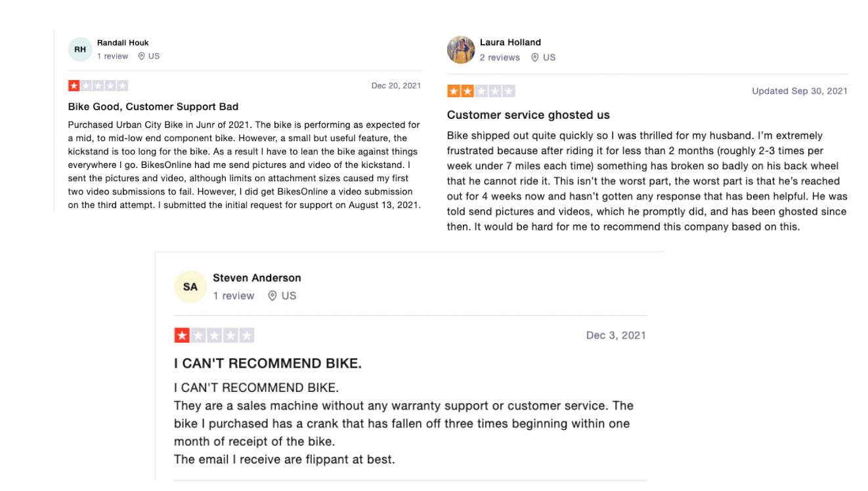This screenshot has width=868, height=491.
Task: Open review heading 'I CAN'T RECOMMEND BIKE.'
Action: click(x=268, y=364)
